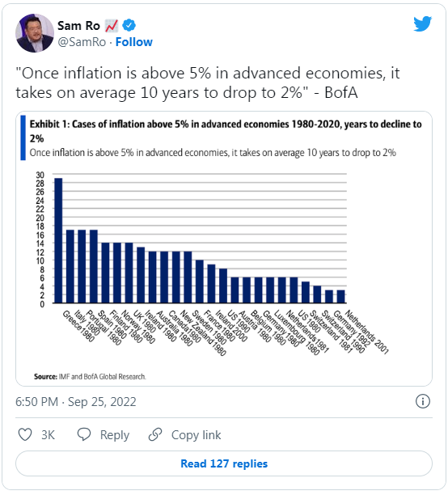Image resolution: width=448 pixels, height=495 pixels.
Task: Open Sam Ro's profile picture
Action: tap(35, 33)
